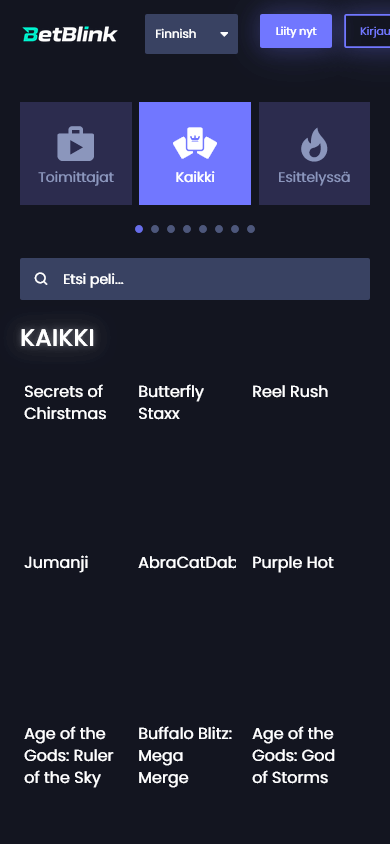Click the BetBlink logo
Image resolution: width=390 pixels, height=844 pixels.
[x=70, y=34]
